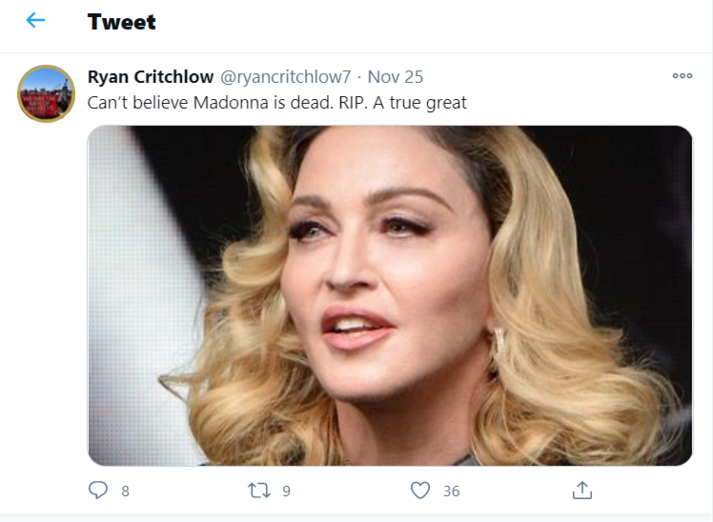The image size is (713, 522).
Task: Like the tweet with the heart icon
Action: 421,490
